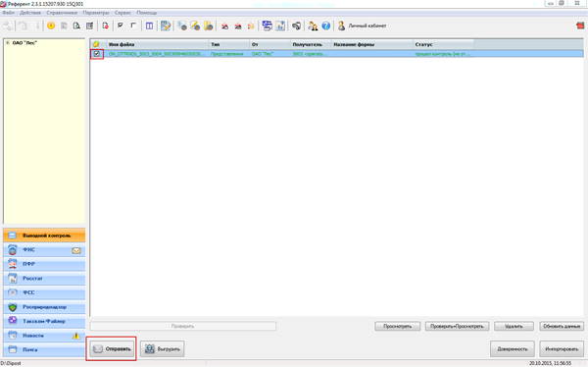
Task: Click the gray document toolbar icon
Action: pos(64,26)
